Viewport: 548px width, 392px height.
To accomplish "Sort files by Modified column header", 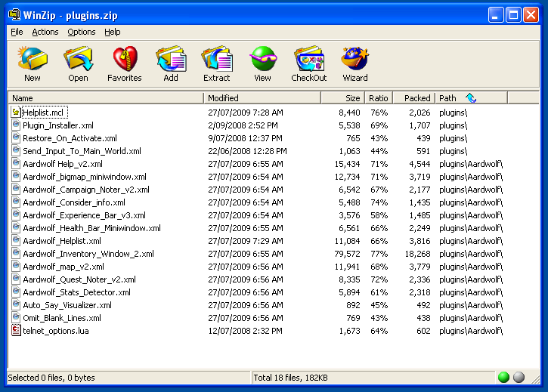I will (x=262, y=98).
